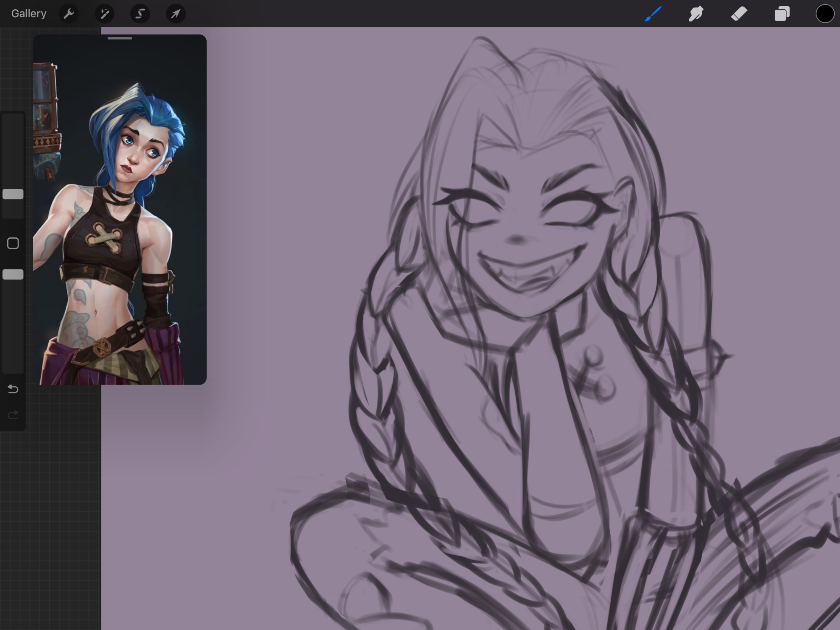840x630 pixels.
Task: Select the Smudge tool
Action: point(696,14)
